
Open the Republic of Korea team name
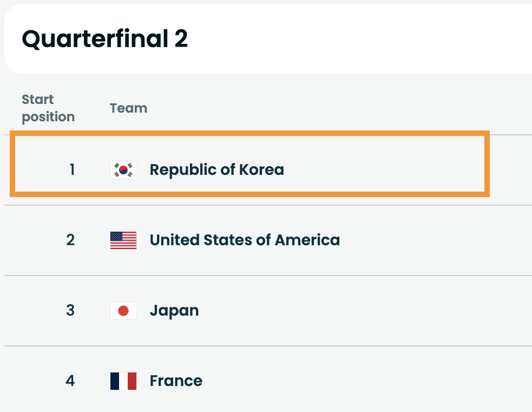216,170
